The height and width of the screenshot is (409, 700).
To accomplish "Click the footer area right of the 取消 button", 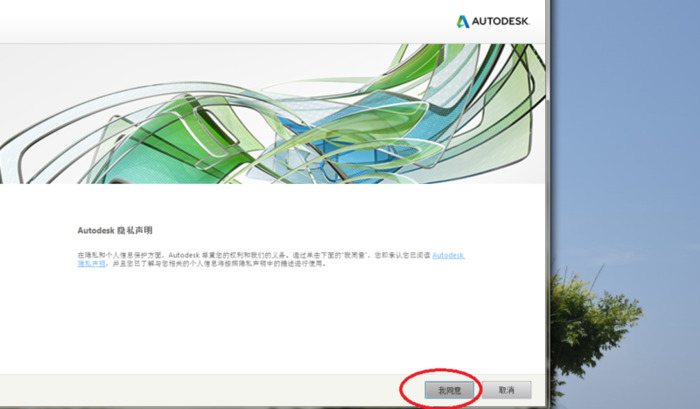I will tap(537, 390).
